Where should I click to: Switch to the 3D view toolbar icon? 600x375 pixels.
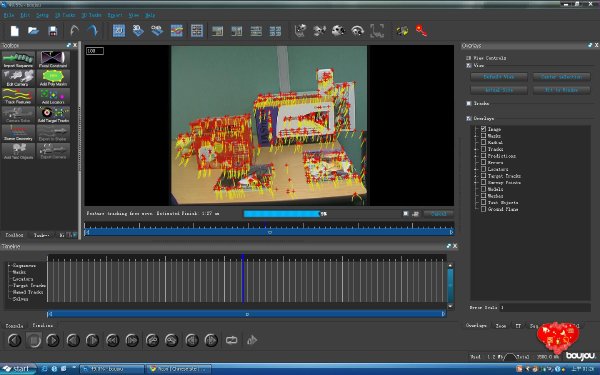click(x=138, y=31)
